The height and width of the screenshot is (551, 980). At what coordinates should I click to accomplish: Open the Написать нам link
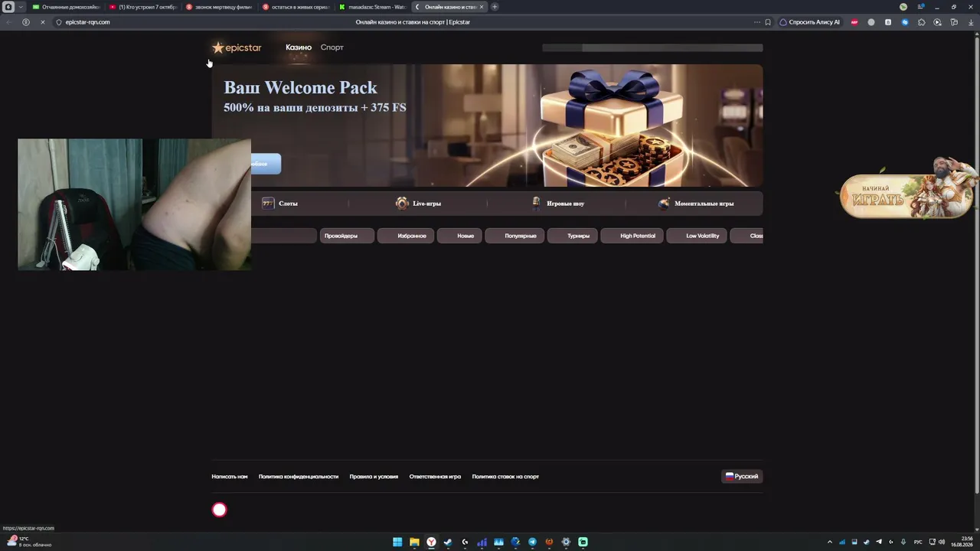pyautogui.click(x=230, y=477)
